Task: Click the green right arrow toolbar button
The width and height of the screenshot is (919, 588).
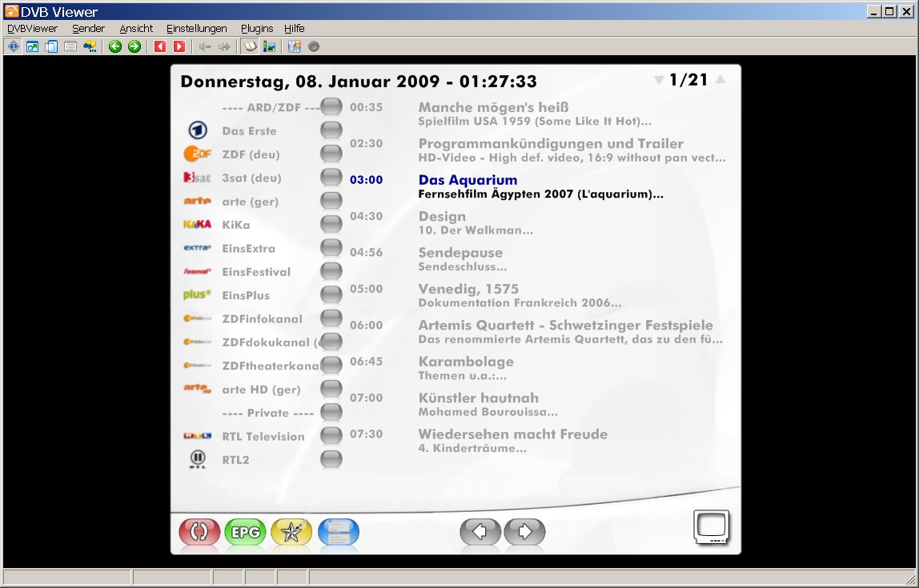Action: coord(134,46)
